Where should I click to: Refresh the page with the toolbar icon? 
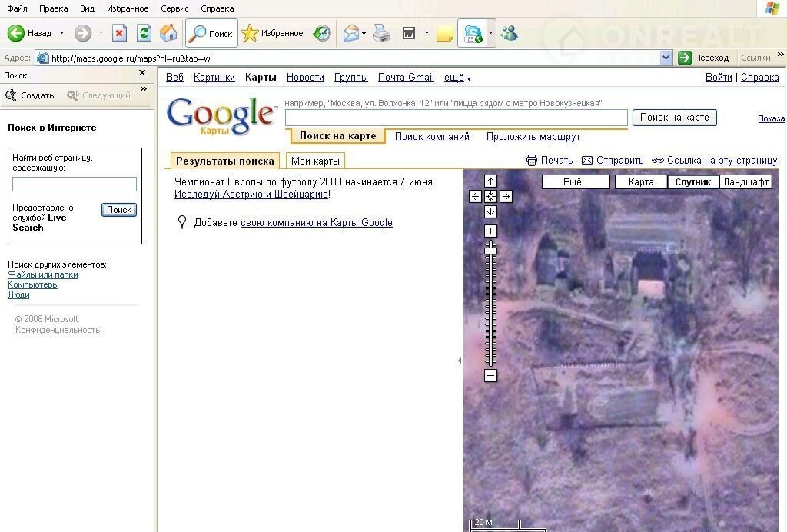(x=144, y=33)
